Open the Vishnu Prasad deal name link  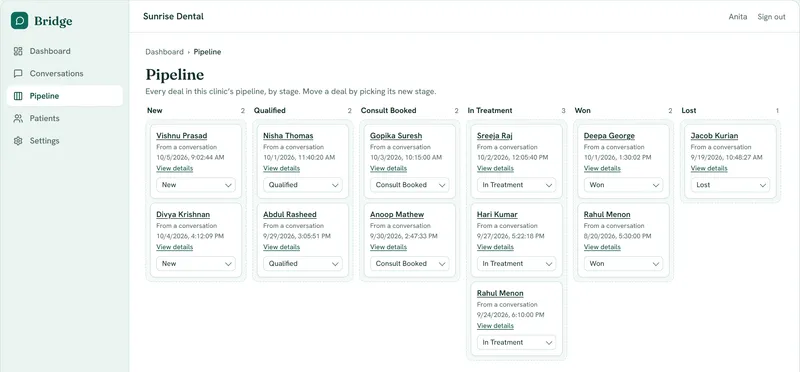click(x=182, y=136)
